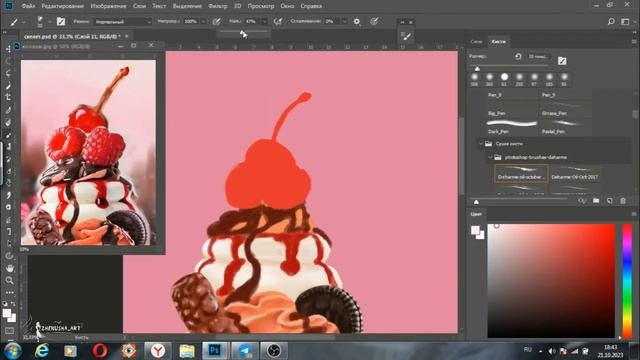Select the Lasso tool
The width and height of the screenshot is (640, 360).
click(8, 73)
